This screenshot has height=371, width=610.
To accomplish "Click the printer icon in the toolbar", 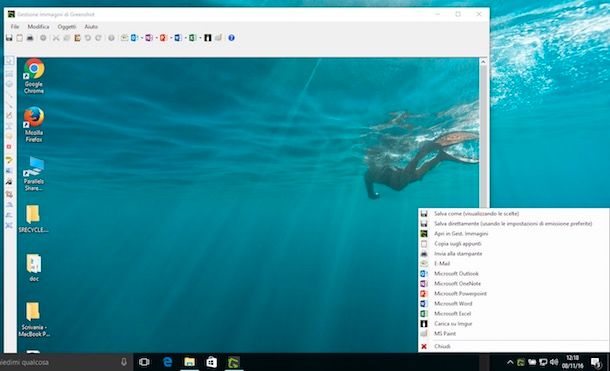I will coord(30,38).
